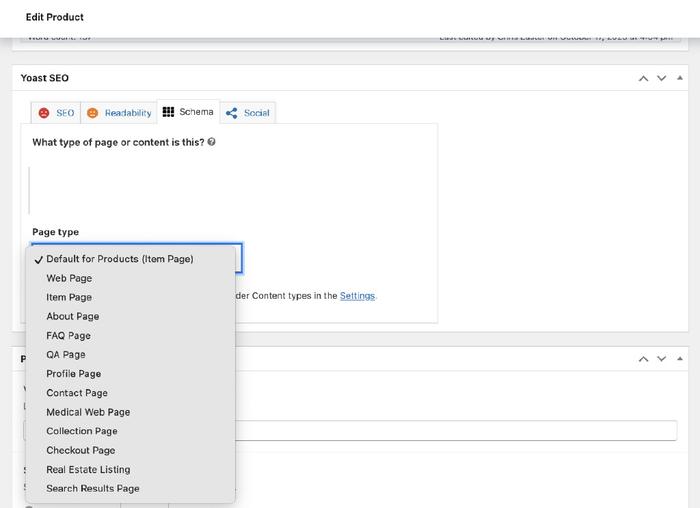Move Yoast SEO panel down
Viewport: 700px width, 508px height.
pos(662,78)
